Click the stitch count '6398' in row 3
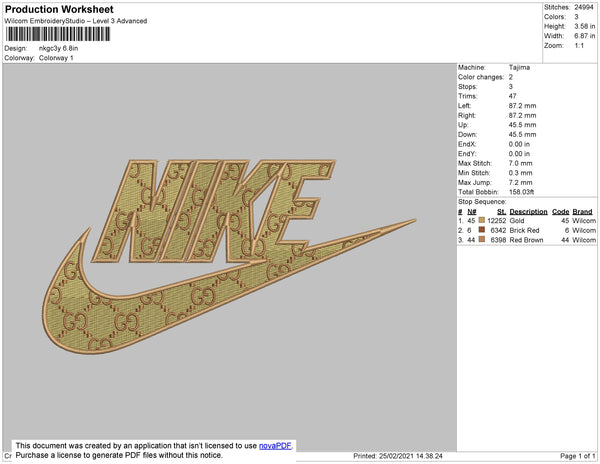This screenshot has height=464, width=600. point(498,240)
